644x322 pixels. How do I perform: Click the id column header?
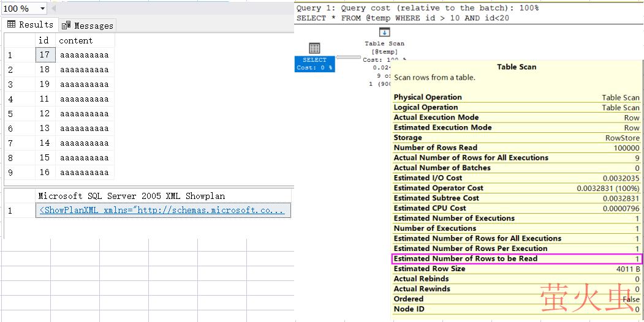coord(44,40)
